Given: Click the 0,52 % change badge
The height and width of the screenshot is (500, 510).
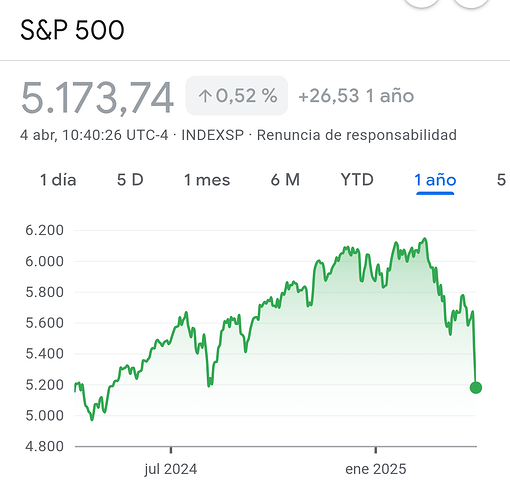Looking at the screenshot, I should click(237, 96).
